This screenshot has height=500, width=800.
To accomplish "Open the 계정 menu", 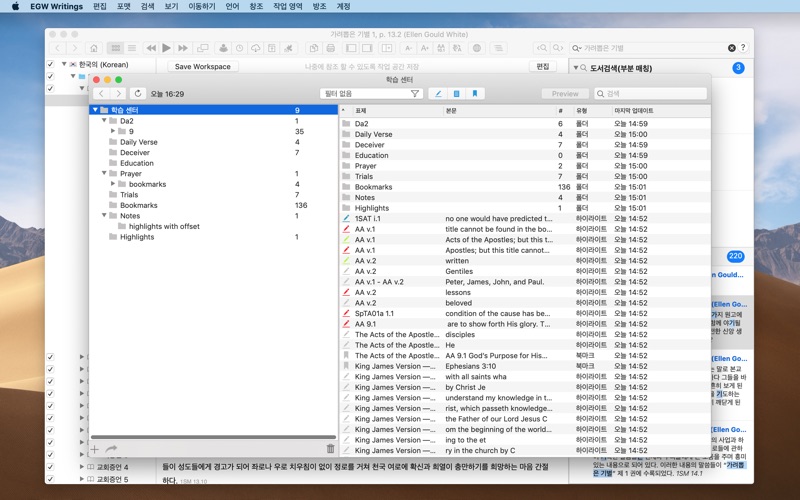I will [343, 6].
